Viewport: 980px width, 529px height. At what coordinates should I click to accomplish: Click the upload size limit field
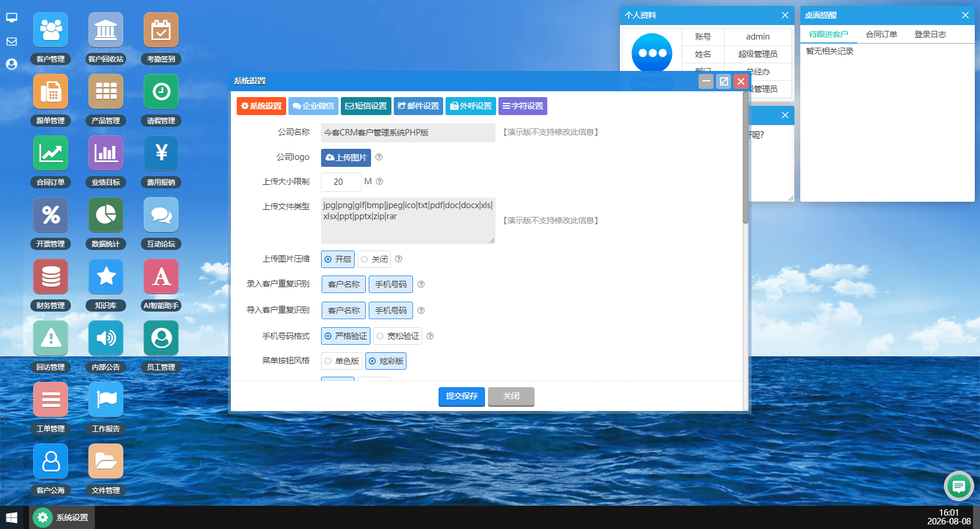341,182
